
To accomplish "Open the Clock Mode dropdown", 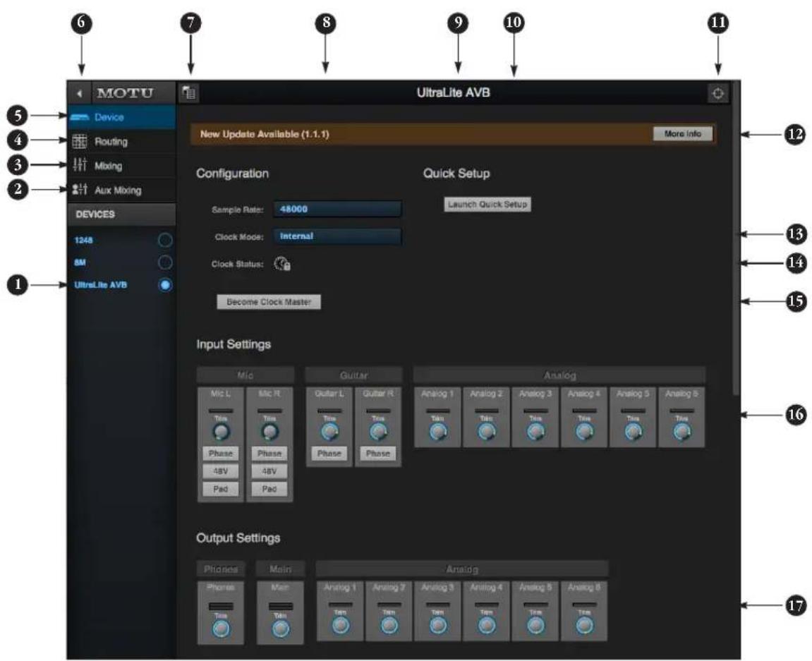I will pyautogui.click(x=337, y=236).
